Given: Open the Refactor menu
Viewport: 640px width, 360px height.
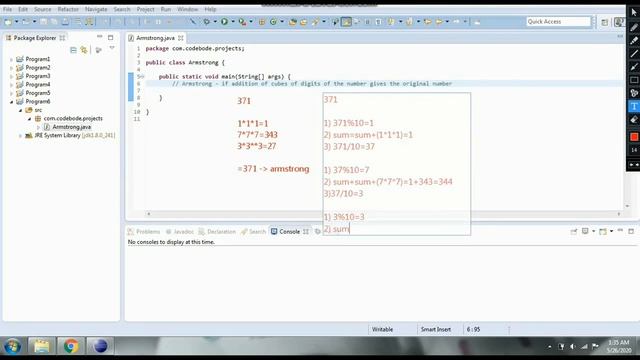Looking at the screenshot, I should [68, 9].
